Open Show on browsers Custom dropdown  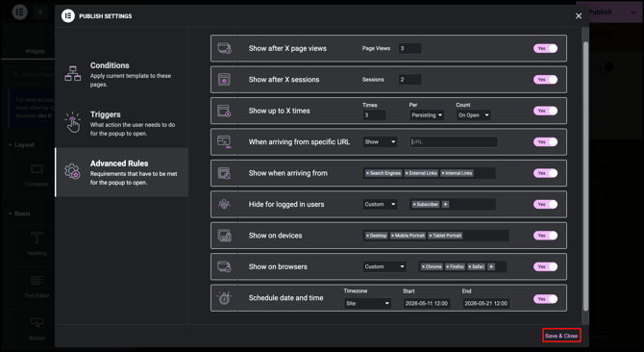click(x=384, y=266)
